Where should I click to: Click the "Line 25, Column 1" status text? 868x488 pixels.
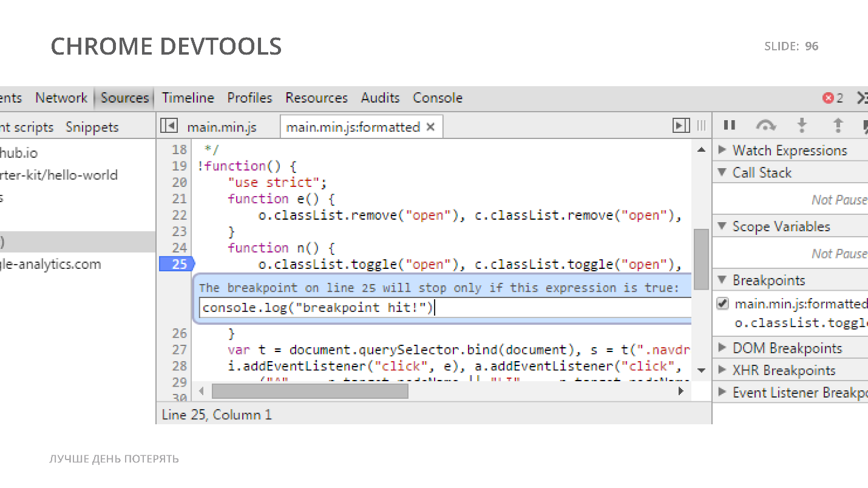[217, 415]
